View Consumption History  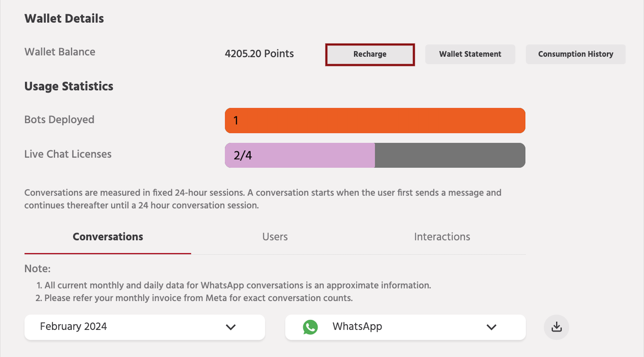point(576,54)
